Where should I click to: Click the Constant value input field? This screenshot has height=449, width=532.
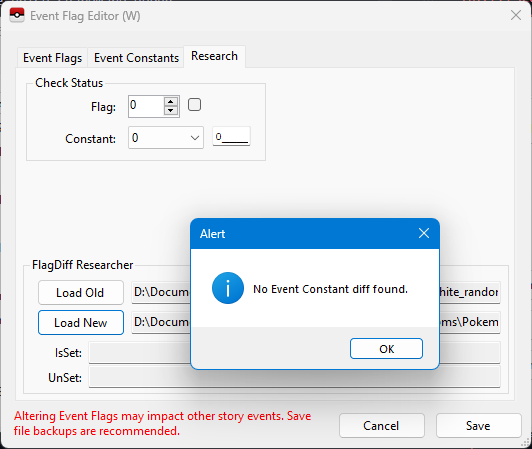click(x=231, y=137)
